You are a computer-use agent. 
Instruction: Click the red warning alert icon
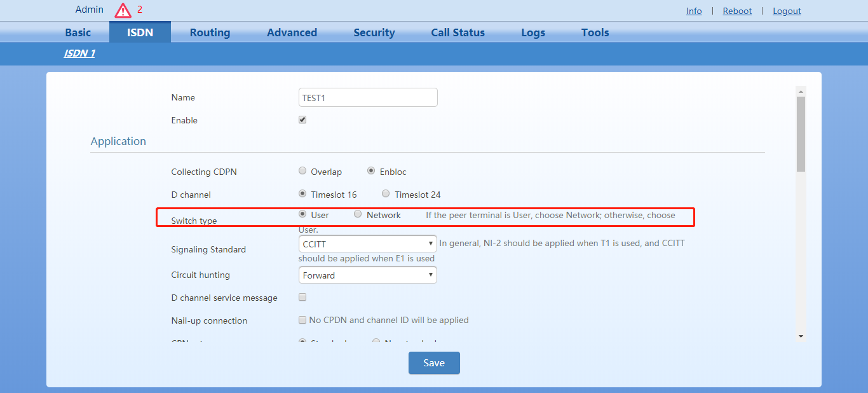(x=123, y=10)
